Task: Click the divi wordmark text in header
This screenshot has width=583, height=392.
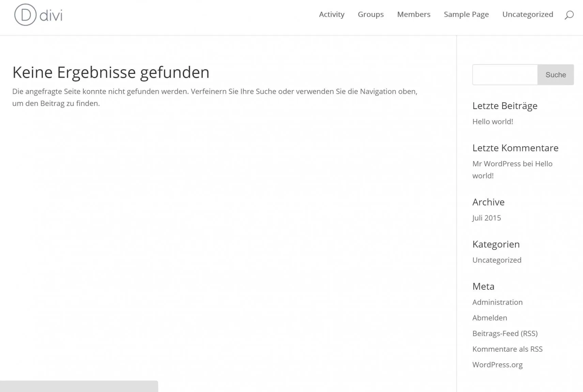Action: click(x=51, y=15)
